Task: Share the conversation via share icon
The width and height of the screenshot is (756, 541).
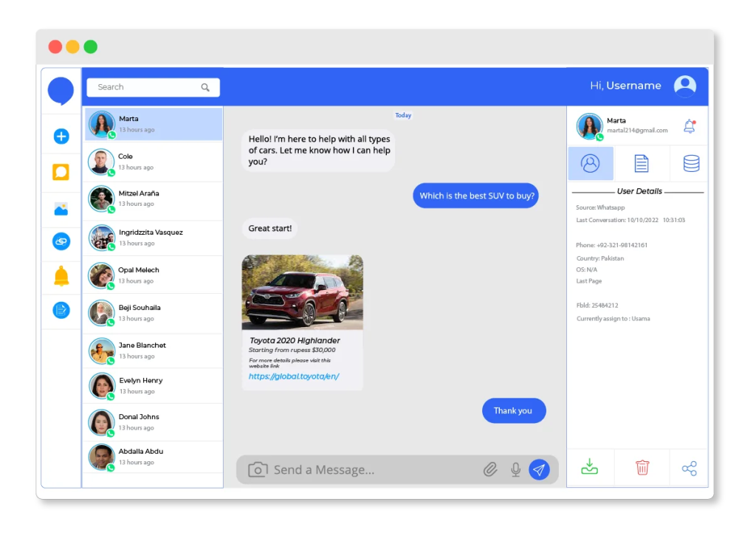Action: pyautogui.click(x=689, y=467)
